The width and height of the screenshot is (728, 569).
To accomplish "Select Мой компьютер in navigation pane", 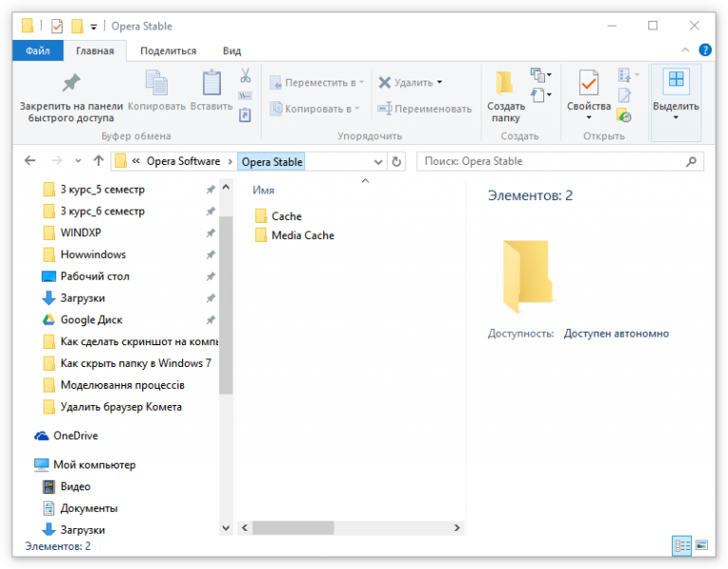I will pos(85,465).
